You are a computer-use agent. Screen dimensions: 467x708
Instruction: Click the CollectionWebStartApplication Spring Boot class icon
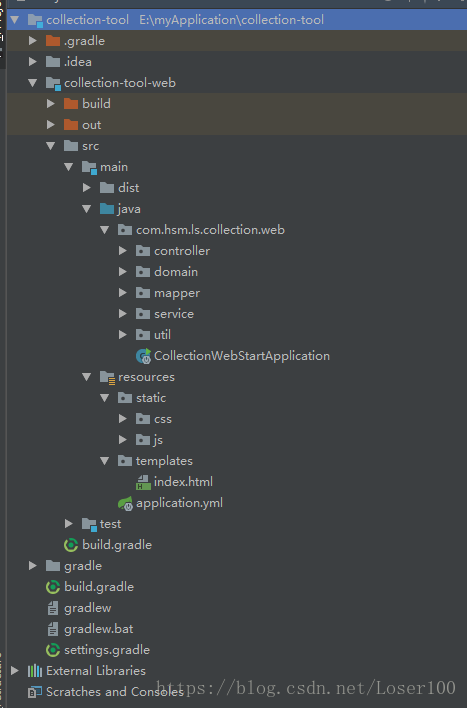(144, 356)
